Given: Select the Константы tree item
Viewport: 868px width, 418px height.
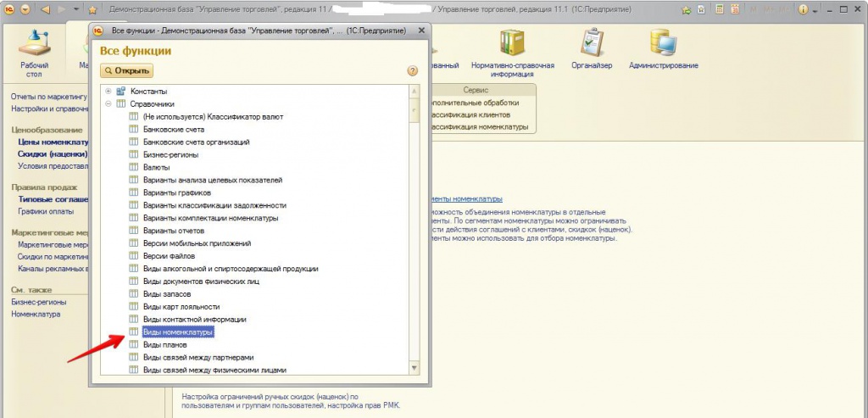Looking at the screenshot, I should coord(149,92).
